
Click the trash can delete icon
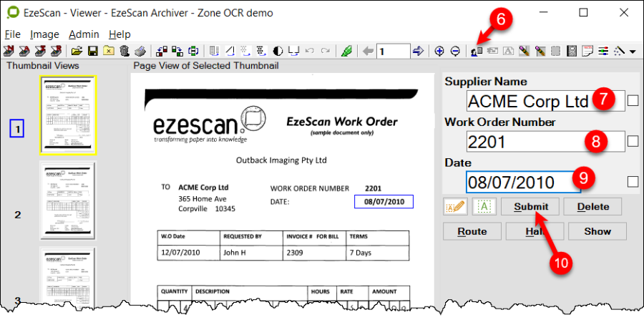125,51
